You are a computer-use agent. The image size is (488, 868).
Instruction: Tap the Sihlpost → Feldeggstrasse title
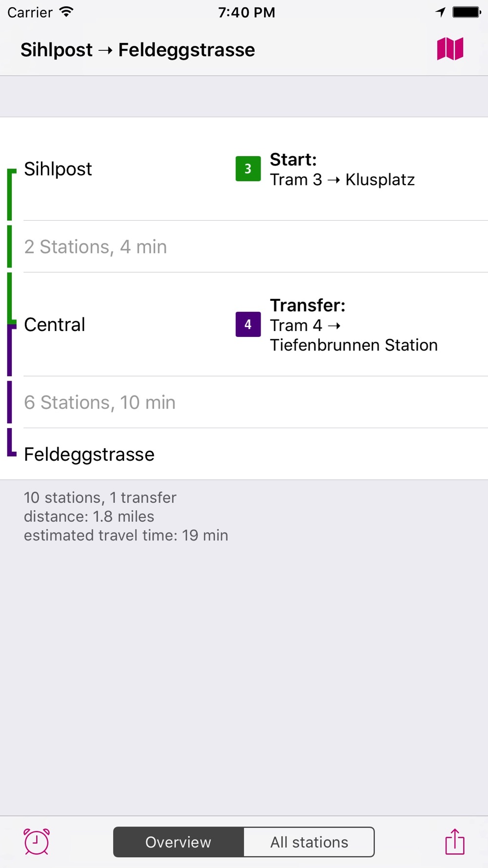click(138, 50)
